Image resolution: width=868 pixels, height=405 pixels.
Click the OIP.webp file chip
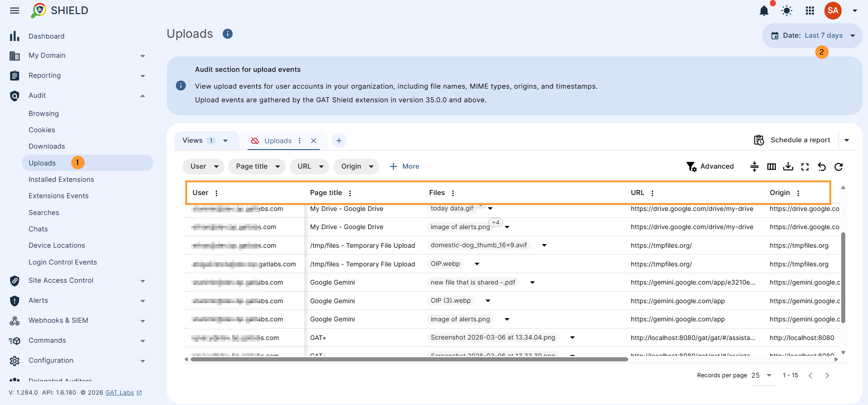[445, 264]
